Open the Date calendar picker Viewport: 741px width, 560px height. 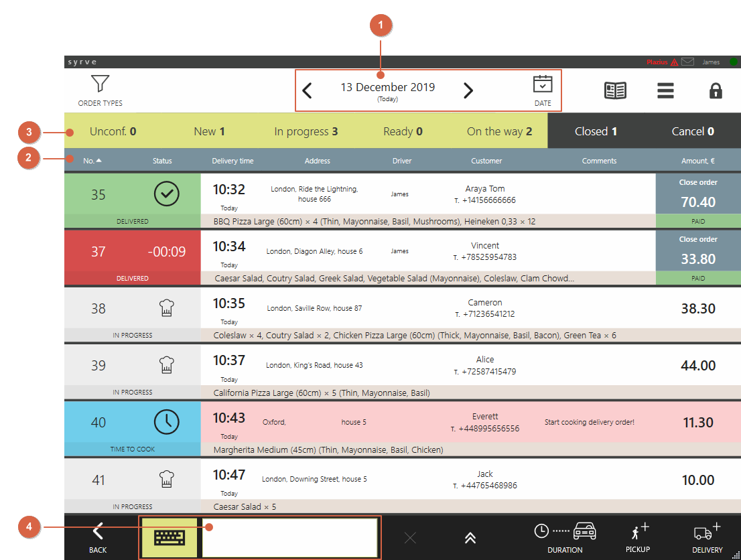(542, 90)
